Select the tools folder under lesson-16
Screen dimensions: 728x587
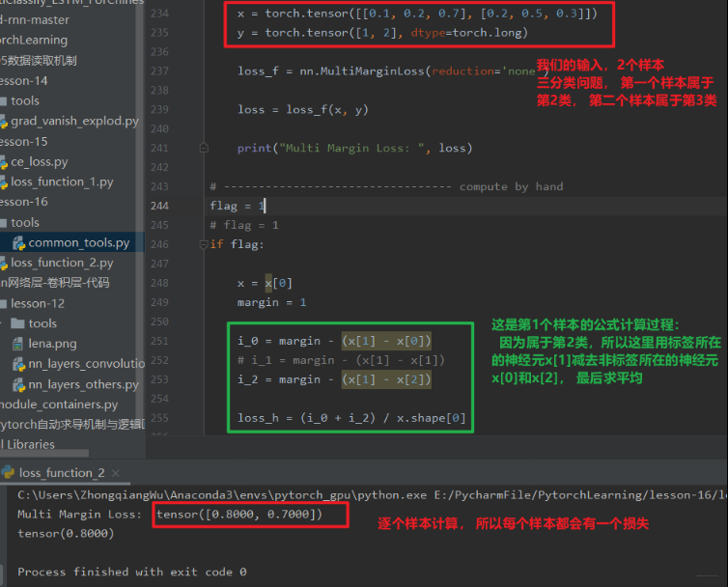tap(25, 222)
